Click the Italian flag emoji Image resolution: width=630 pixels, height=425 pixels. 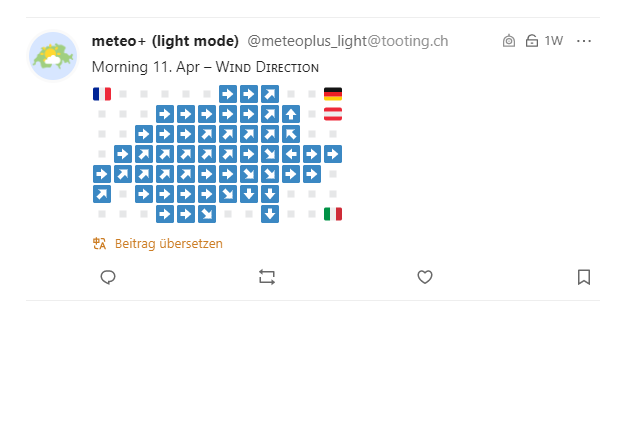(333, 213)
